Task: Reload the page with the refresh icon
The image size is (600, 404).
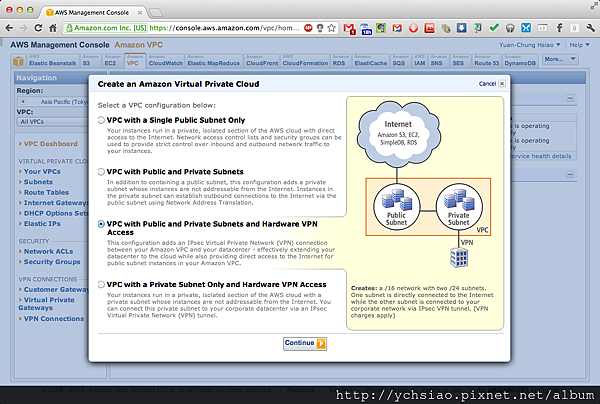Action: pos(38,28)
